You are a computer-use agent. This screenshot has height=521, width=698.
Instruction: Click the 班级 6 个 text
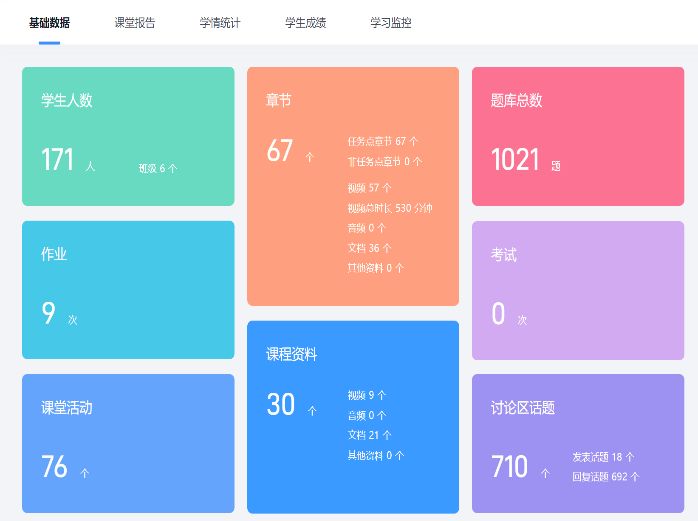pos(158,168)
